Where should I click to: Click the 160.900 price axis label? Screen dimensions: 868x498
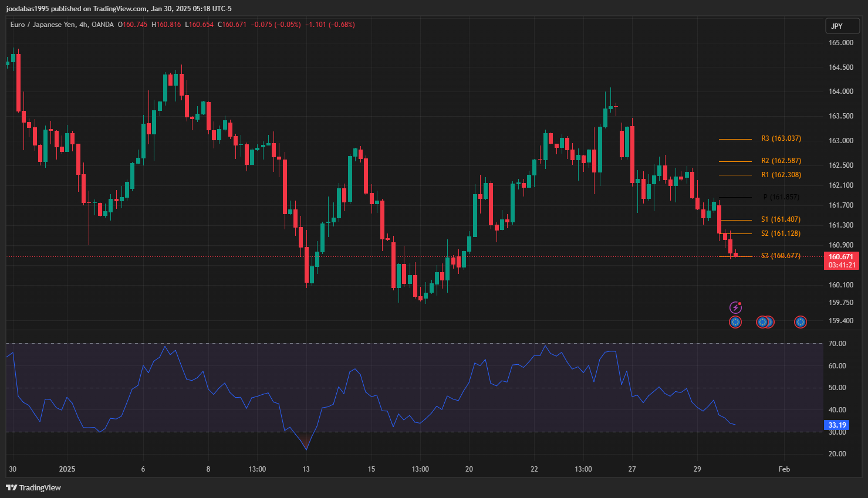pyautogui.click(x=841, y=245)
